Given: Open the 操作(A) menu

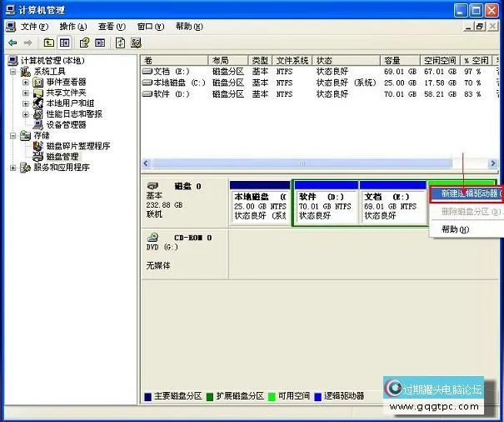Looking at the screenshot, I should 73,27.
